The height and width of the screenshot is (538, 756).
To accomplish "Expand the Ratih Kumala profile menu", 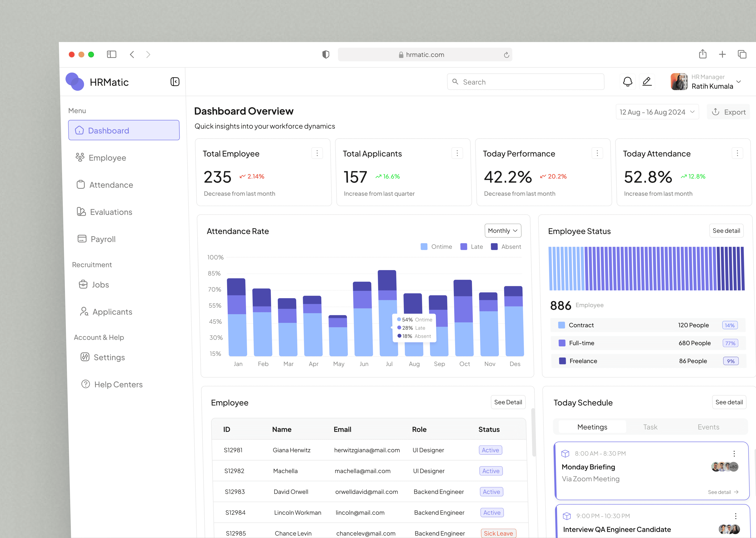I will (x=738, y=81).
